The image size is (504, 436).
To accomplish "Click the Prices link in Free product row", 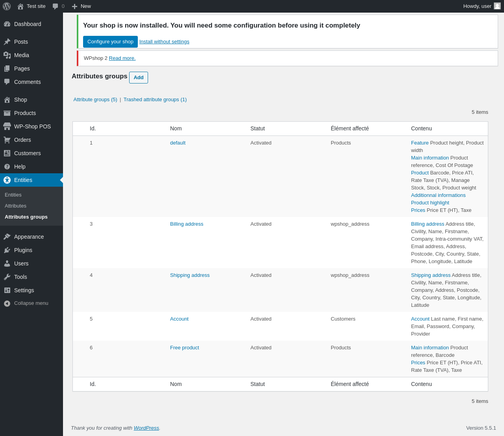I will pos(418,363).
